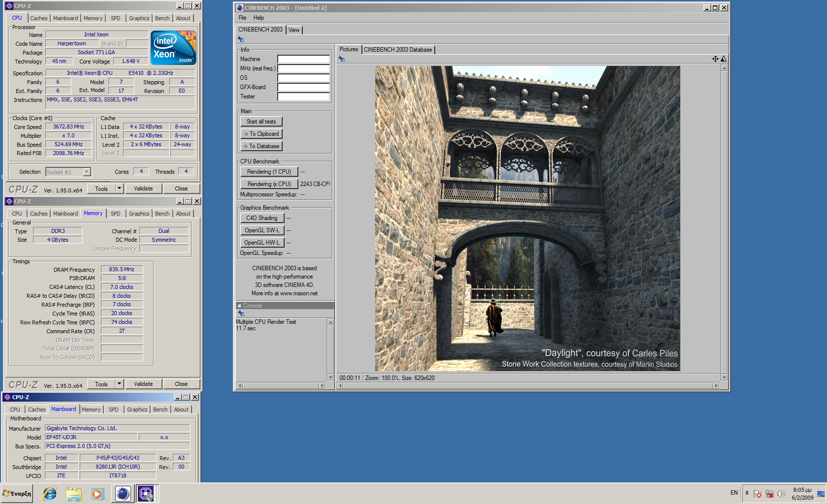Open Internet Explorer from the taskbar
The height and width of the screenshot is (504, 827).
tap(50, 494)
